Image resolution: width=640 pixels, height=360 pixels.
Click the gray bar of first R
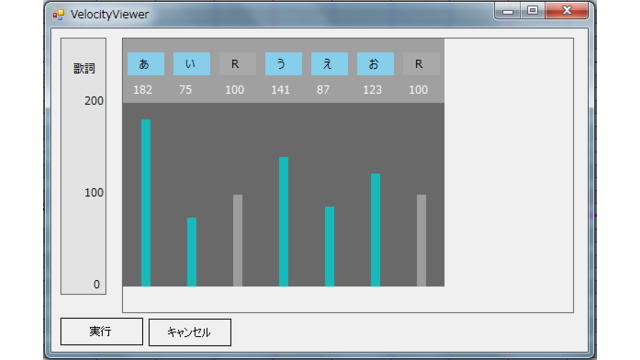pos(238,240)
